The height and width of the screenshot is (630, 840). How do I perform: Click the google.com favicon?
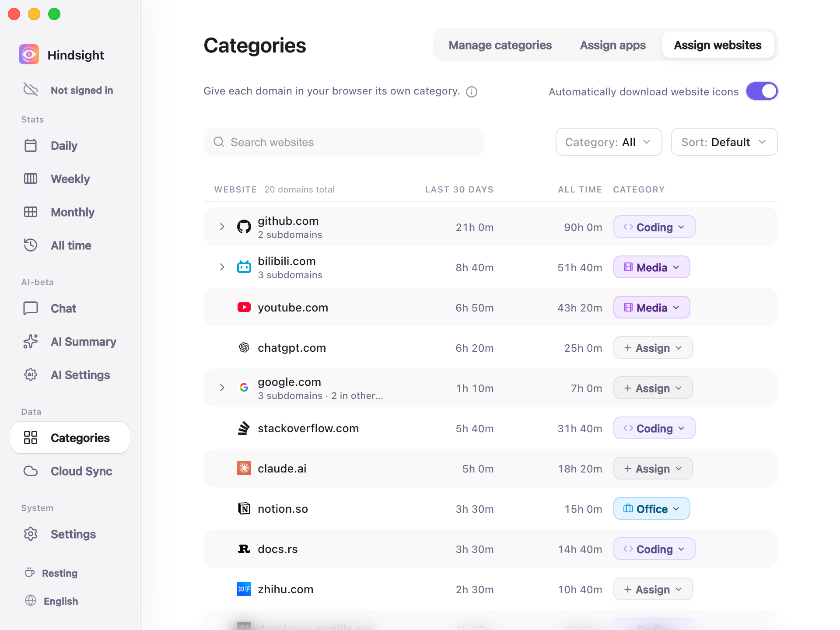[x=244, y=387]
